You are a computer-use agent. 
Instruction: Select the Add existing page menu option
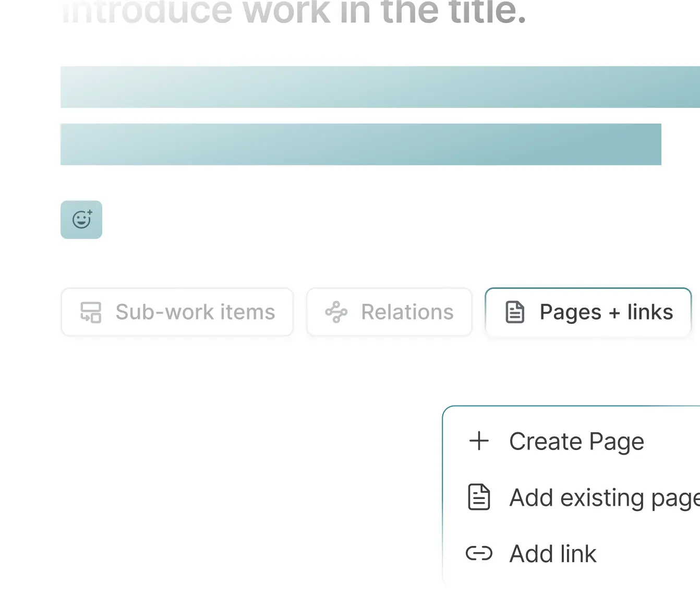(x=600, y=497)
